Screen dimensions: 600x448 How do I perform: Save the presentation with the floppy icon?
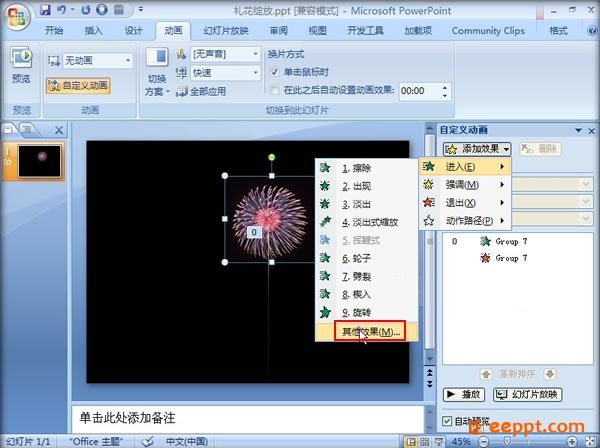[x=45, y=10]
